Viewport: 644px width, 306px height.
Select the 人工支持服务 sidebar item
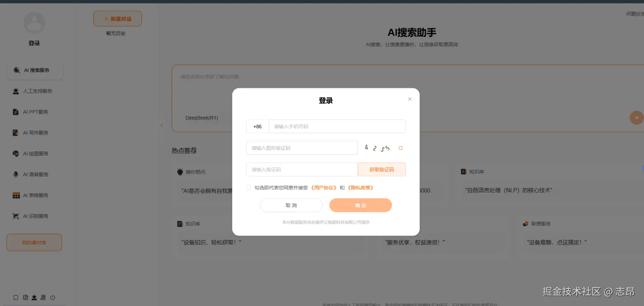click(35, 91)
